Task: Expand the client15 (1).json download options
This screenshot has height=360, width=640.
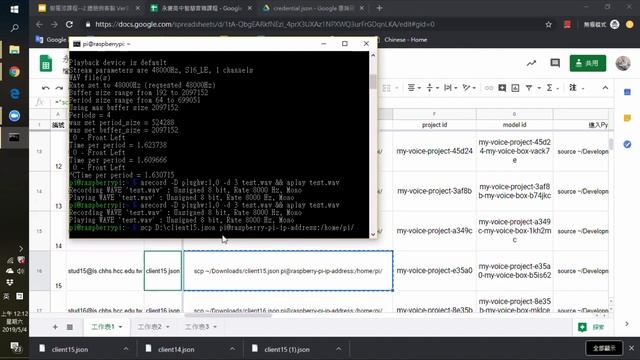Action: (339, 349)
